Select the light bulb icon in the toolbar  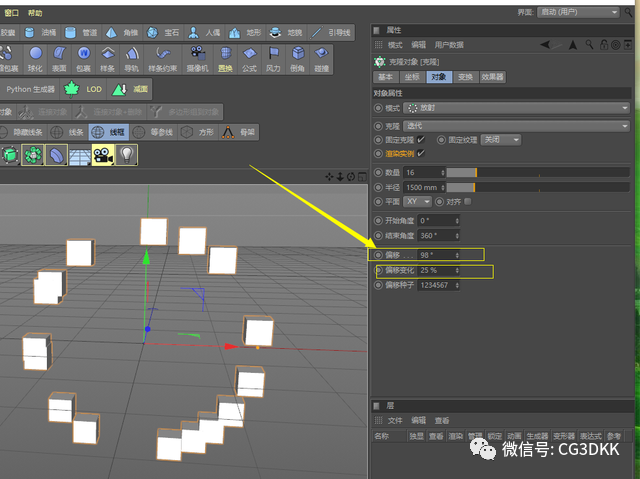[x=127, y=155]
